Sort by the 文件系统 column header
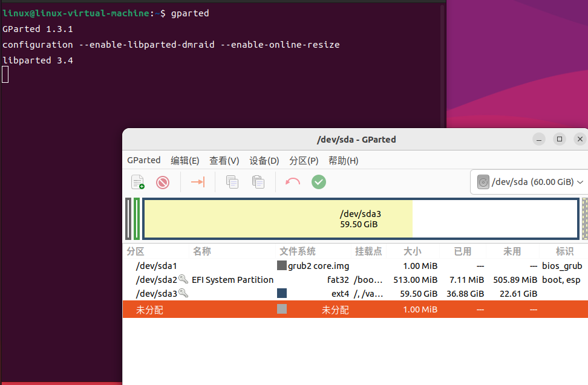588x385 pixels. (298, 251)
